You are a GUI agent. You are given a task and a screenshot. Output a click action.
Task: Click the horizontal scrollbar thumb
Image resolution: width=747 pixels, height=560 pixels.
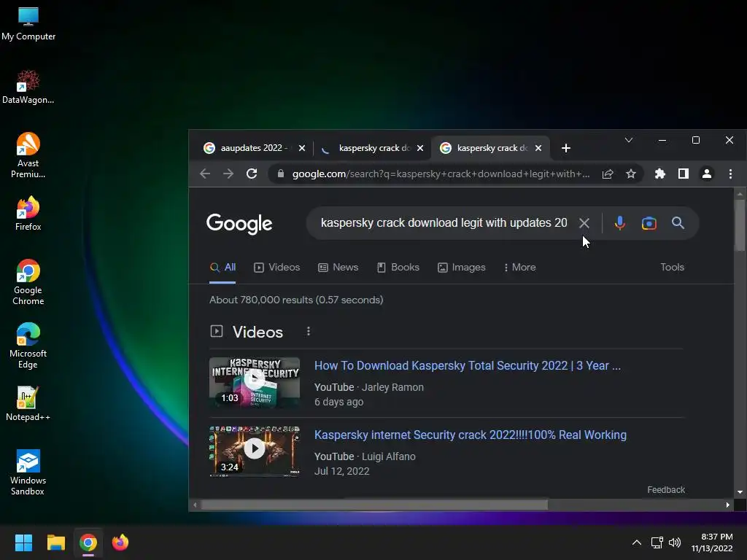click(374, 505)
